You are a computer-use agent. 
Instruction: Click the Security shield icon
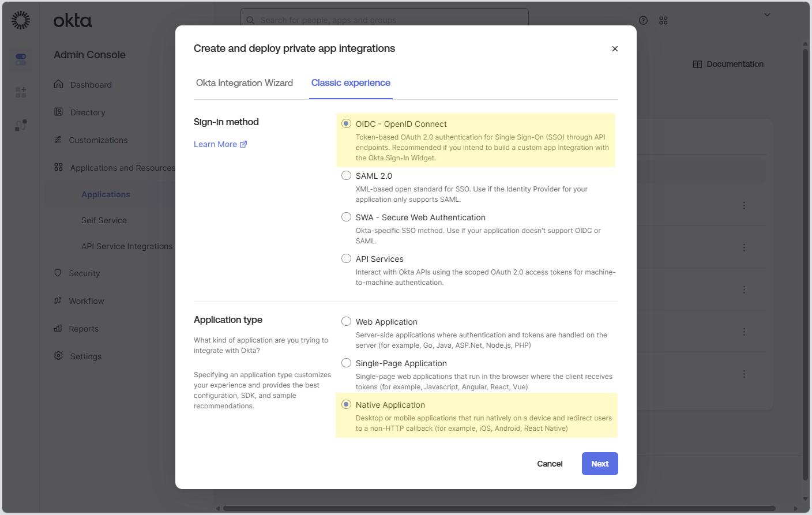click(x=58, y=273)
